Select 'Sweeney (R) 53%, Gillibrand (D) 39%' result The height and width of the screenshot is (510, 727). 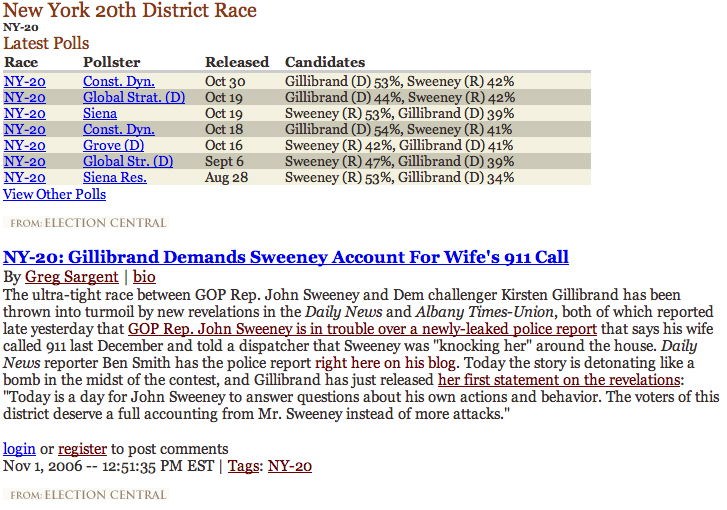pyautogui.click(x=400, y=114)
